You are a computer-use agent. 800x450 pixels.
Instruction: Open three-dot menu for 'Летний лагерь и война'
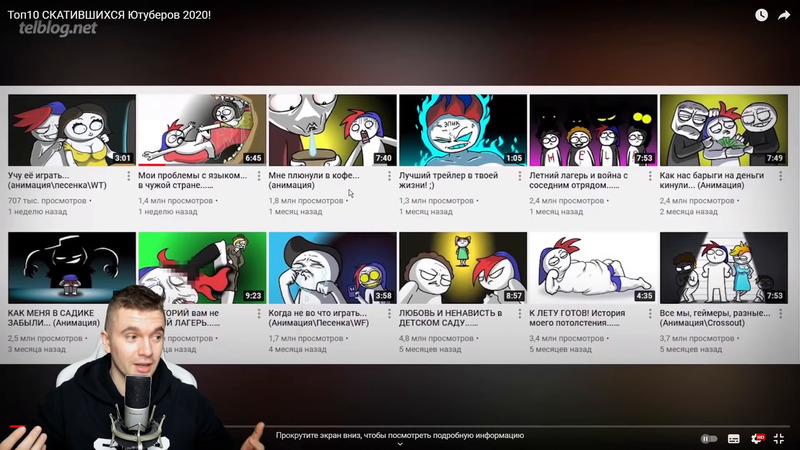pyautogui.click(x=651, y=176)
